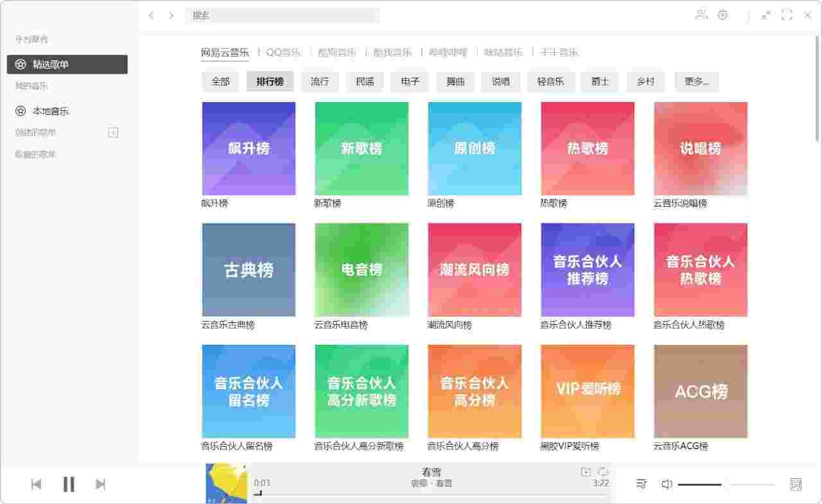This screenshot has width=822, height=504.
Task: Adjust the volume slider
Action: [725, 484]
